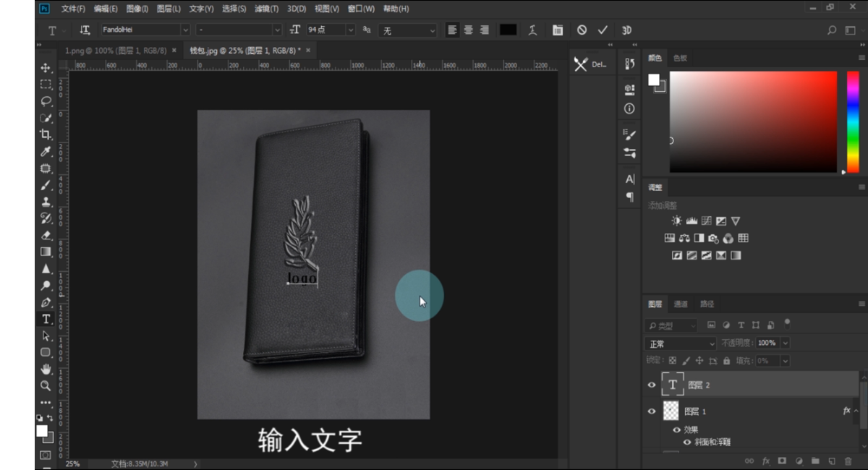Open the layer filter 类型 dropdown
Screen dimensions: 868x470
pos(671,325)
